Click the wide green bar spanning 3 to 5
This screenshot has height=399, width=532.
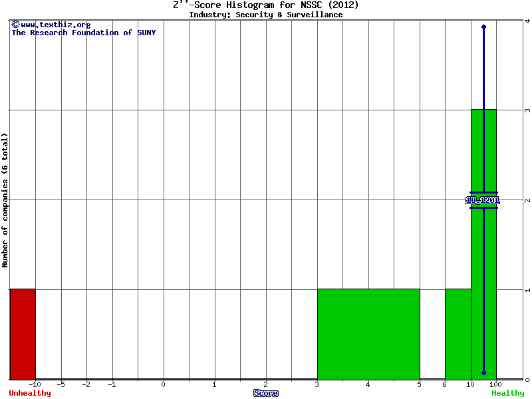(368, 334)
